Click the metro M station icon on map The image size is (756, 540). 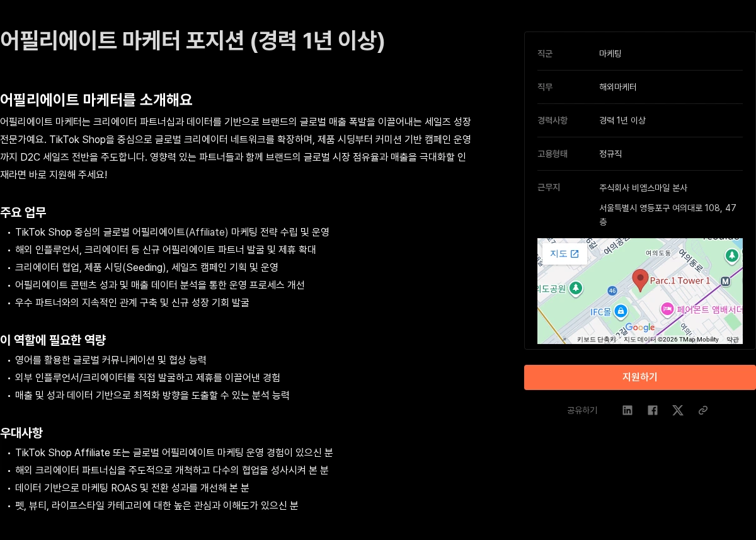point(725,281)
